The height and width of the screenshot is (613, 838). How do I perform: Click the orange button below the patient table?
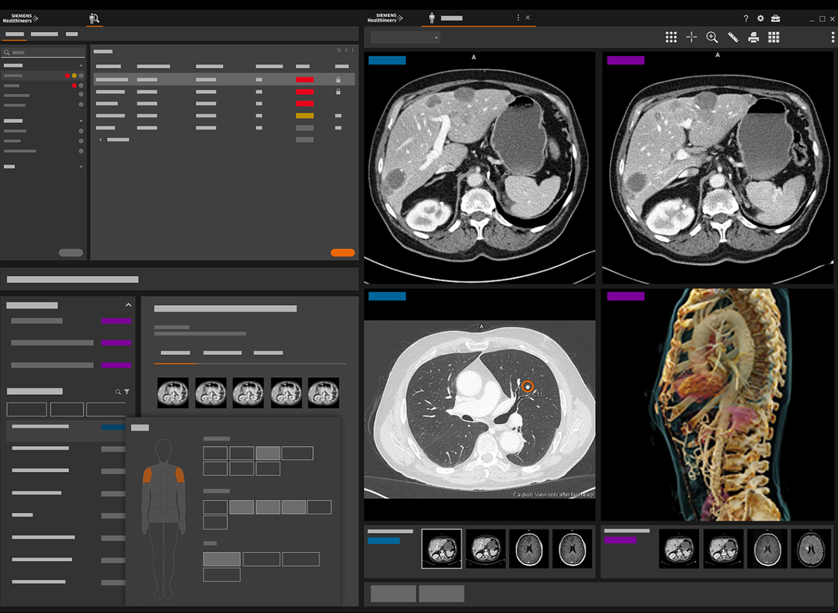point(342,253)
